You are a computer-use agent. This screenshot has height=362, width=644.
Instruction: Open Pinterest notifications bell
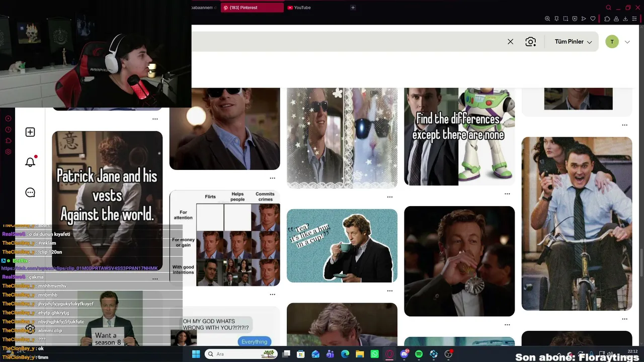click(x=30, y=162)
